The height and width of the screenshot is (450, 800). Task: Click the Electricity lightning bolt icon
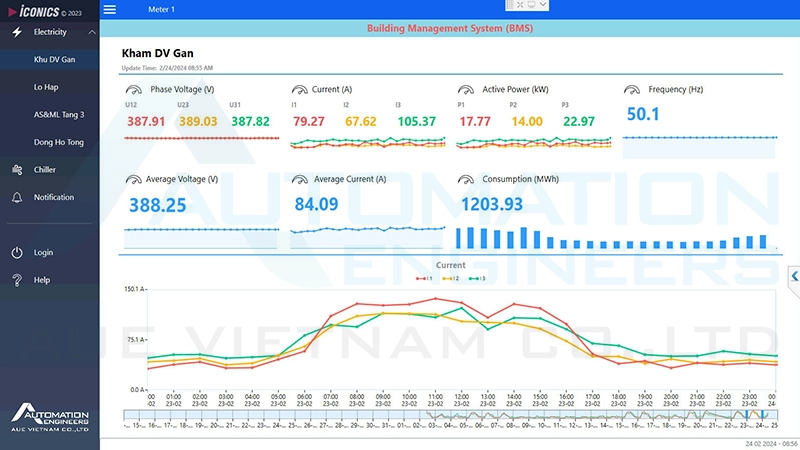pyautogui.click(x=17, y=32)
